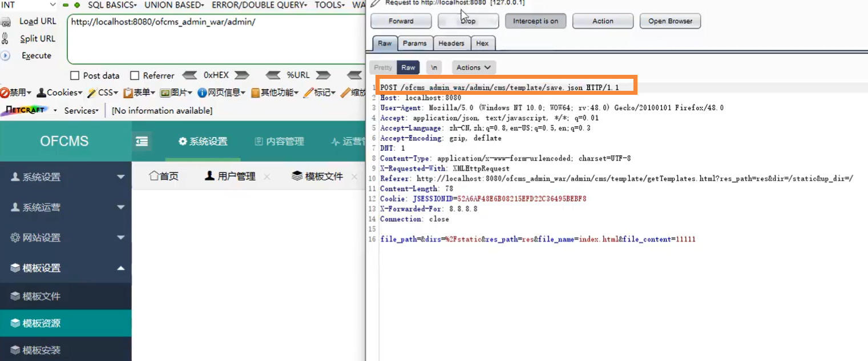This screenshot has width=868, height=361.
Task: Close the 用户管理 tab
Action: (267, 177)
